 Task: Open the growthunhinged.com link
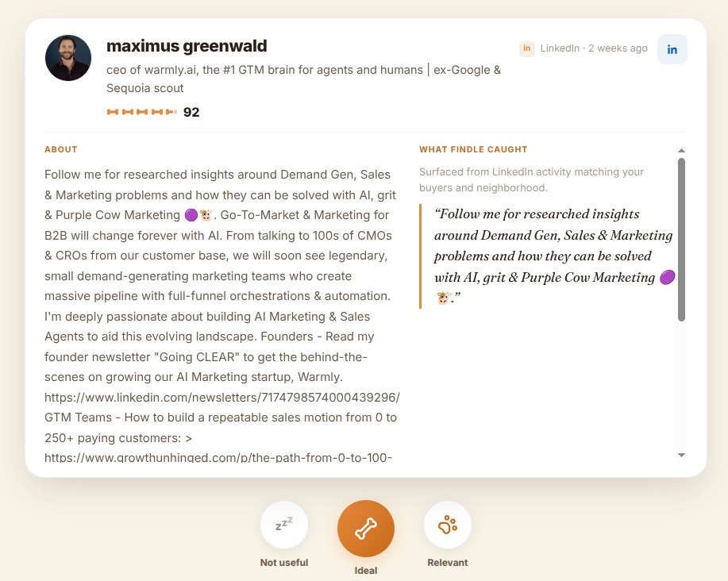point(218,457)
